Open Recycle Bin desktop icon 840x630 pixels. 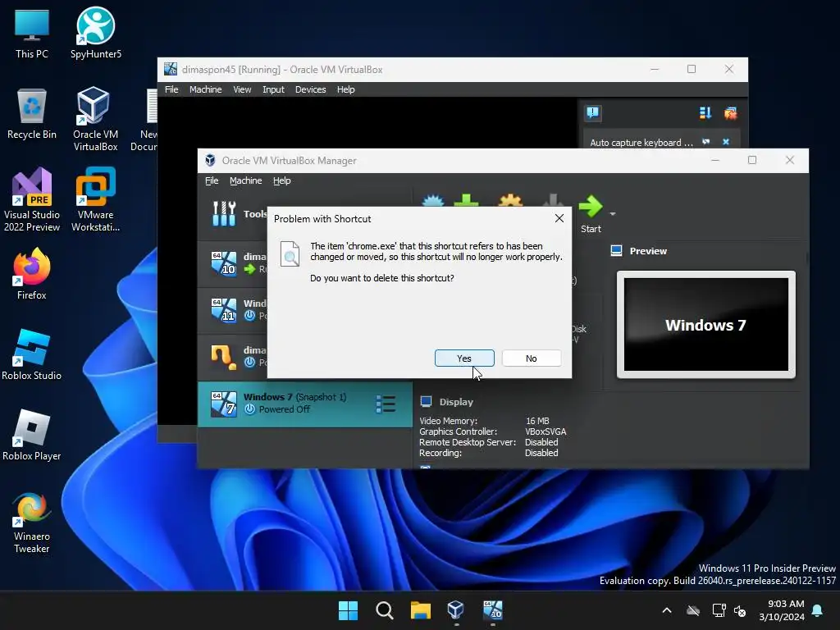click(x=32, y=113)
